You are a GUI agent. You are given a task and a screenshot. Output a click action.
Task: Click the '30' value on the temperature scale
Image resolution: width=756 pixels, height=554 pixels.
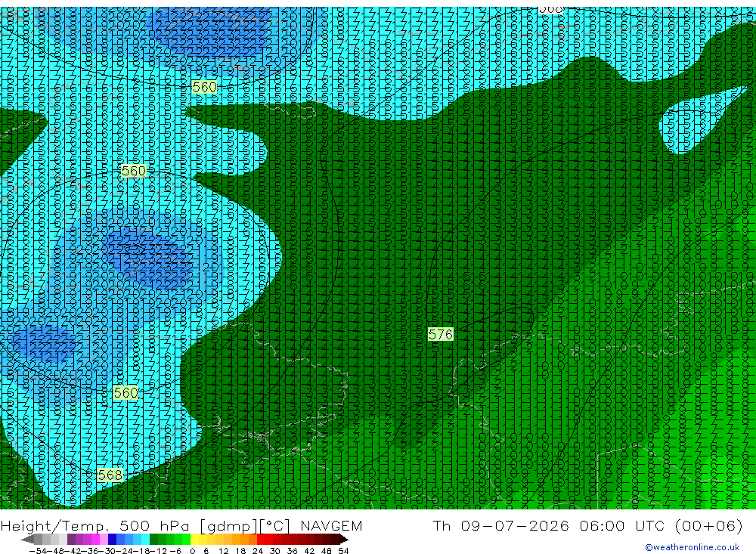(x=275, y=551)
